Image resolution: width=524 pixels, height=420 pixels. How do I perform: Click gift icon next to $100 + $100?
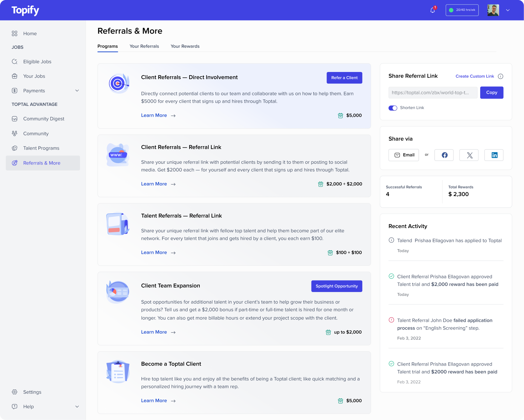[330, 253]
